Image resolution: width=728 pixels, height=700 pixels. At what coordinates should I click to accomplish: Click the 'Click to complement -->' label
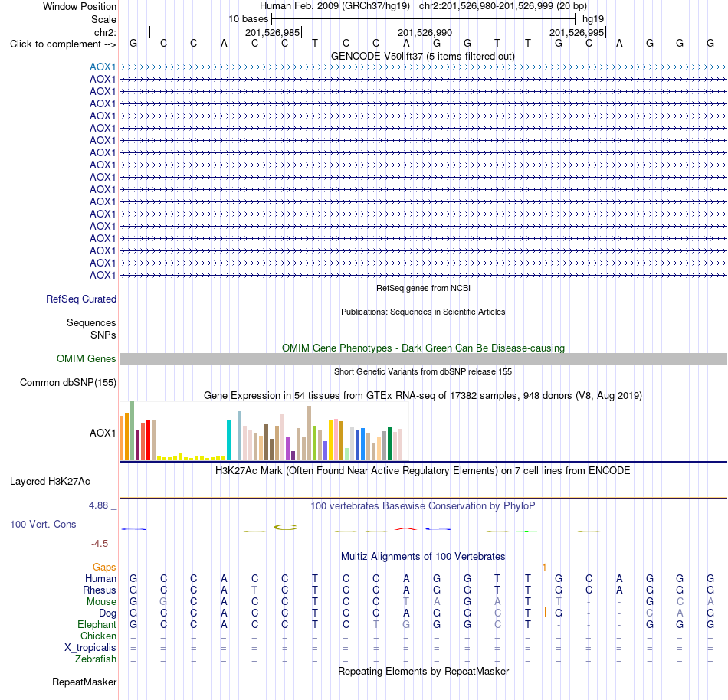tap(63, 44)
